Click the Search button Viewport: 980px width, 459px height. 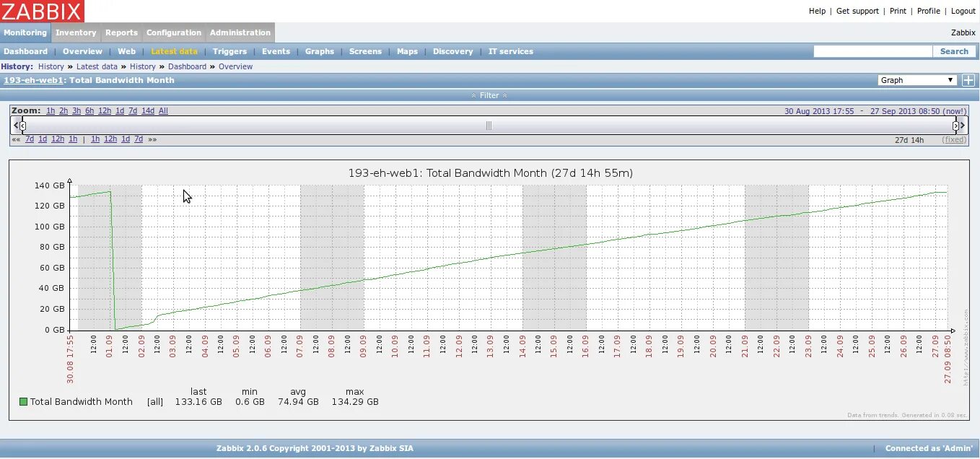[x=954, y=51]
